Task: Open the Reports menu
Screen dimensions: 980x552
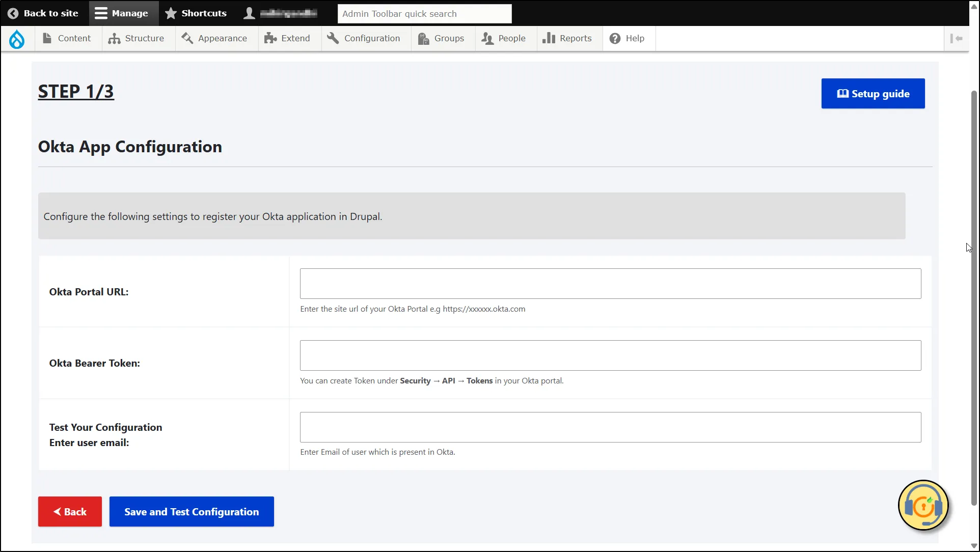Action: point(569,38)
